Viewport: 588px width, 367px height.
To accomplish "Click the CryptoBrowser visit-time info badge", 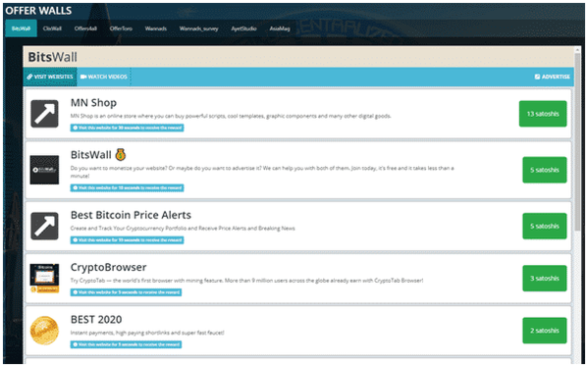I will pyautogui.click(x=126, y=292).
